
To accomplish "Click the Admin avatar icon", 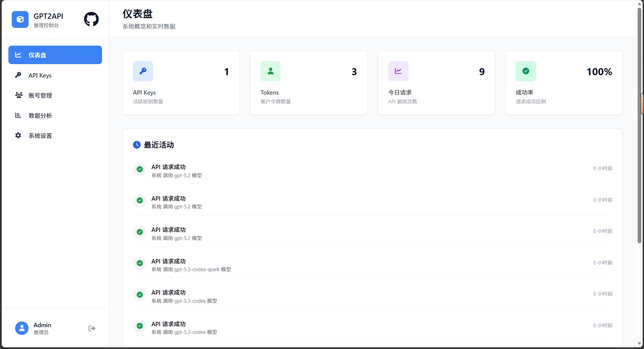I will click(x=21, y=328).
